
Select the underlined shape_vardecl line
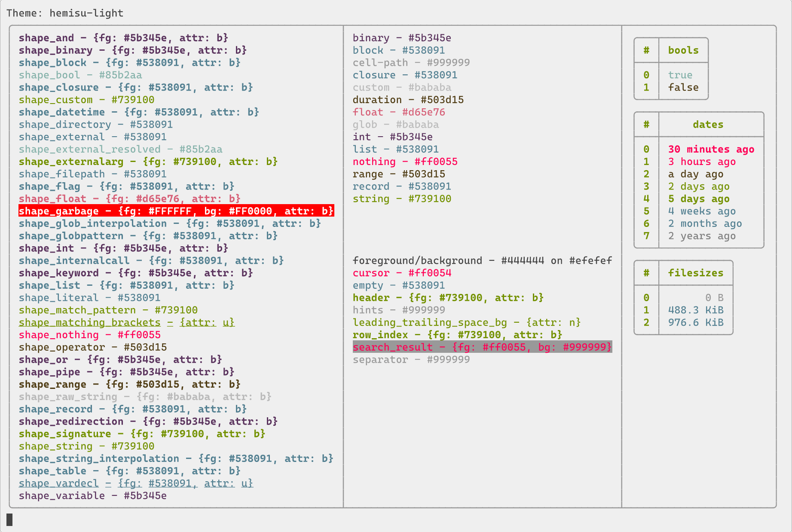point(136,483)
